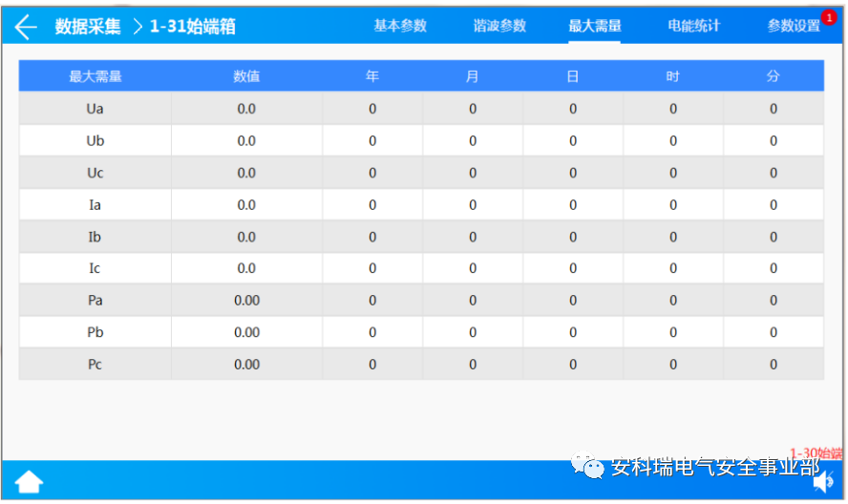Click the Pb value 0.00 cell

(x=246, y=332)
